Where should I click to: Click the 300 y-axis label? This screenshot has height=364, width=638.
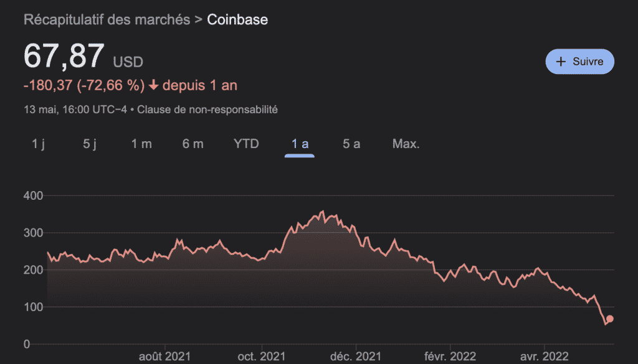pyautogui.click(x=34, y=233)
